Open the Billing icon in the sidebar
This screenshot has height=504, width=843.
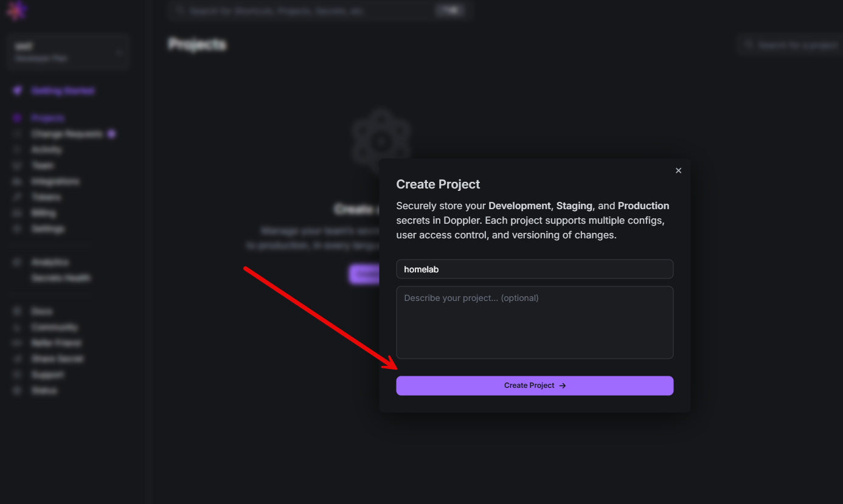coord(18,213)
